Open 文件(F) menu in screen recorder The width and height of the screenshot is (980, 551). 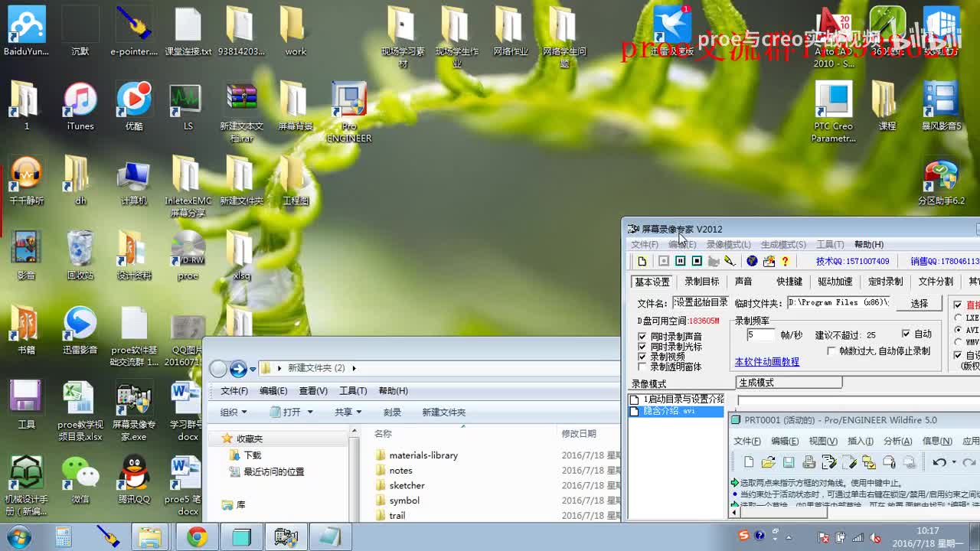644,244
